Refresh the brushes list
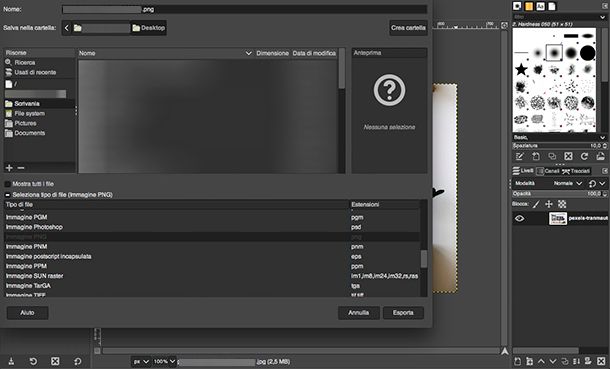 pyautogui.click(x=584, y=156)
